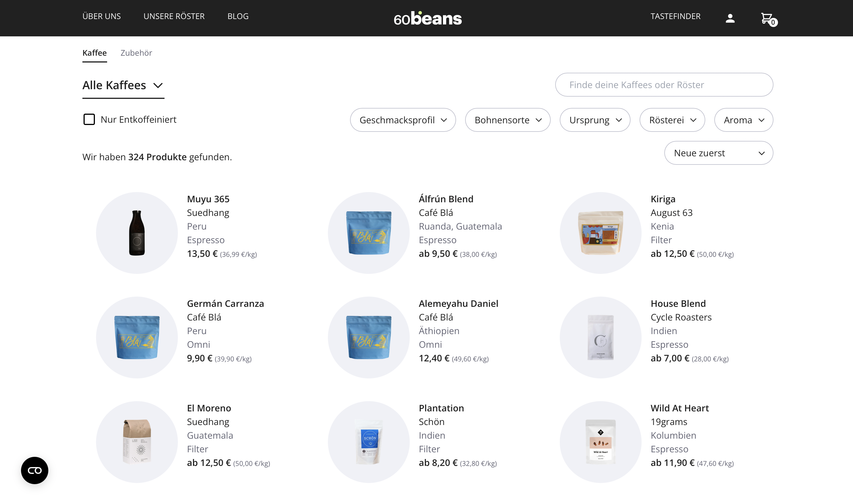Open the Unsere Röster menu item
The width and height of the screenshot is (853, 504).
click(x=174, y=16)
